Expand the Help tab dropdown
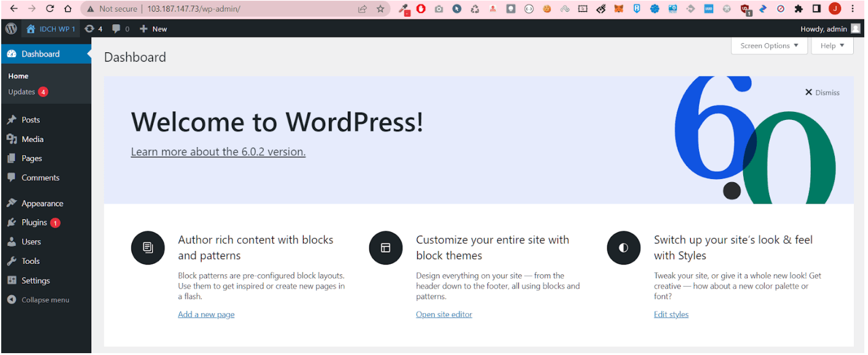 [832, 46]
